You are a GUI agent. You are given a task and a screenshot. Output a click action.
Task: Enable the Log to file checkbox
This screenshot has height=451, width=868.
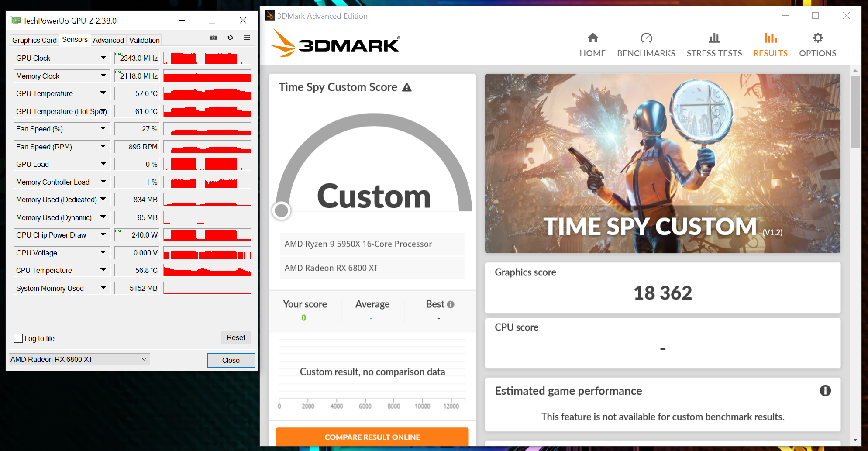[x=18, y=338]
